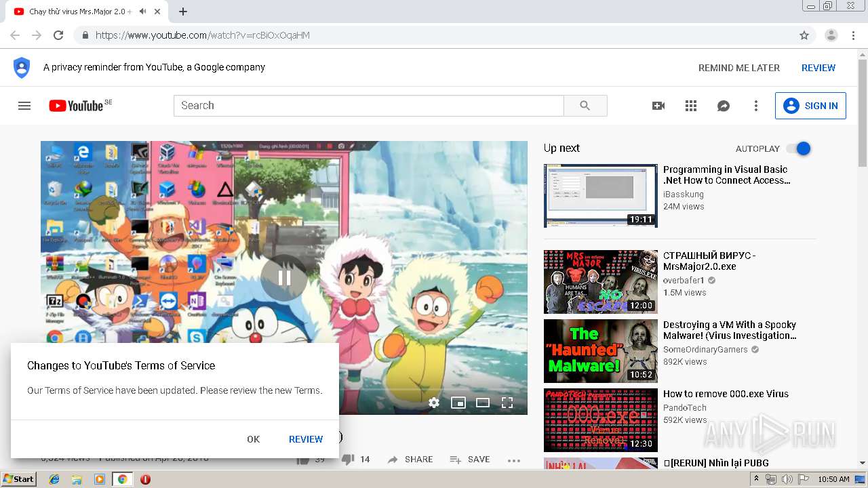The width and height of the screenshot is (868, 488).
Task: Open Programming in Visual Basic video thumbnail
Action: [x=601, y=196]
